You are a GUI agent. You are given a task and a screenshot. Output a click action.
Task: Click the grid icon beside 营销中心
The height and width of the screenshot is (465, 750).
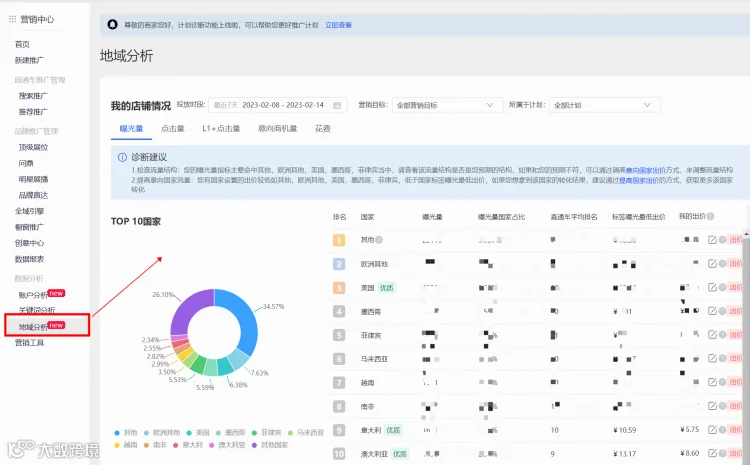[x=12, y=19]
